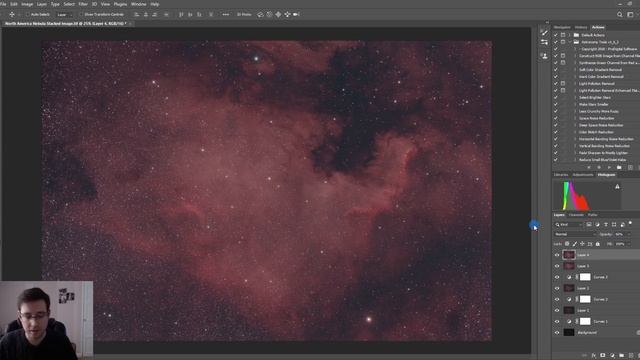
Task: Expand the Select Brighter Stars action
Action: (x=576, y=98)
